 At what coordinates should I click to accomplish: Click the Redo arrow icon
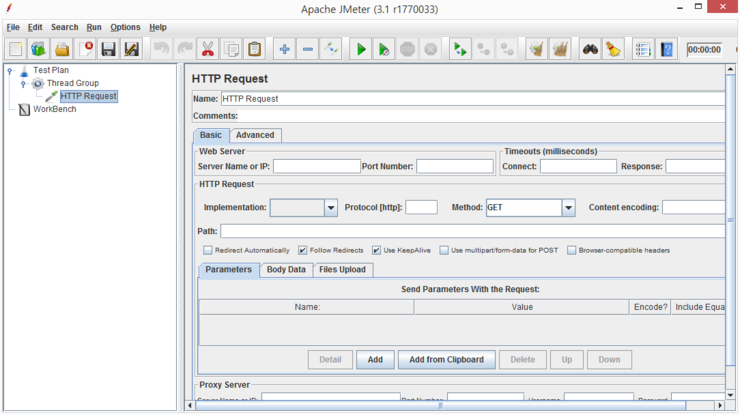[185, 49]
